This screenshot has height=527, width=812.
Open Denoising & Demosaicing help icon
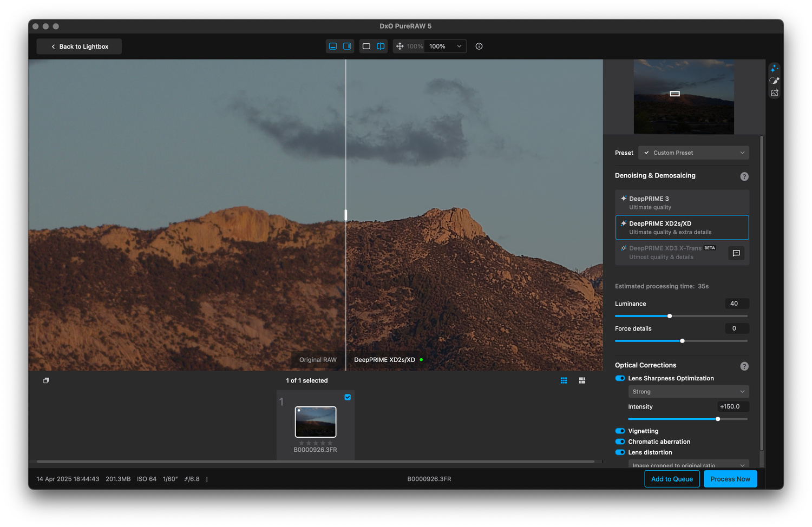744,176
